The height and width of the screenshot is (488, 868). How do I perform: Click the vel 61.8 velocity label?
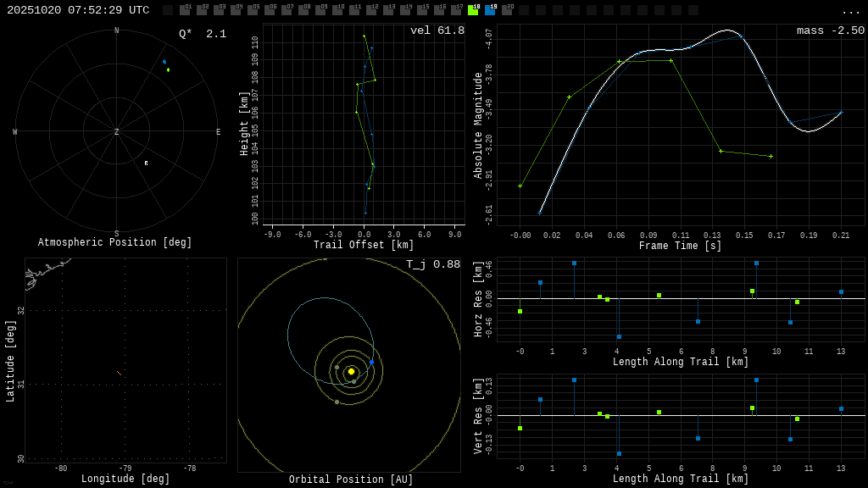click(437, 31)
